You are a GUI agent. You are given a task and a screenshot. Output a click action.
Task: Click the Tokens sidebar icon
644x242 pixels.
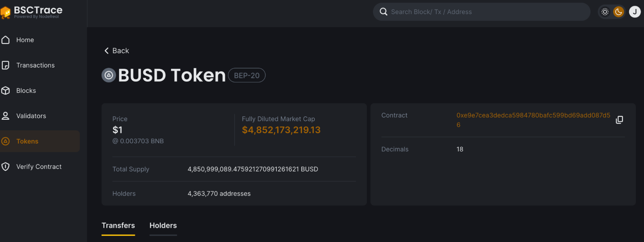click(x=5, y=141)
